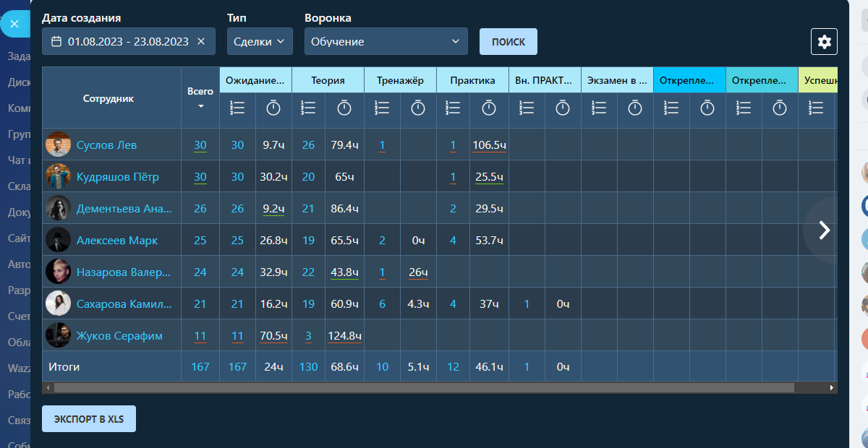Click the list icon under Теория column
The height and width of the screenshot is (448, 868).
tap(309, 108)
